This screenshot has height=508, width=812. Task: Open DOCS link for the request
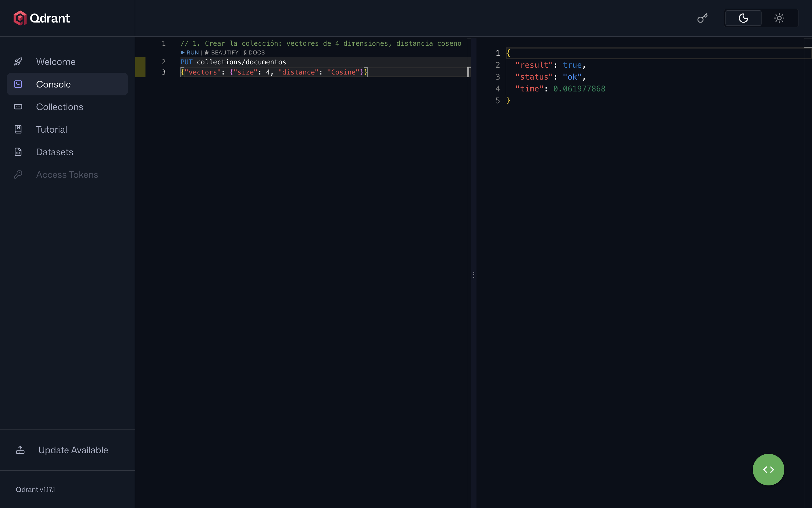point(254,52)
